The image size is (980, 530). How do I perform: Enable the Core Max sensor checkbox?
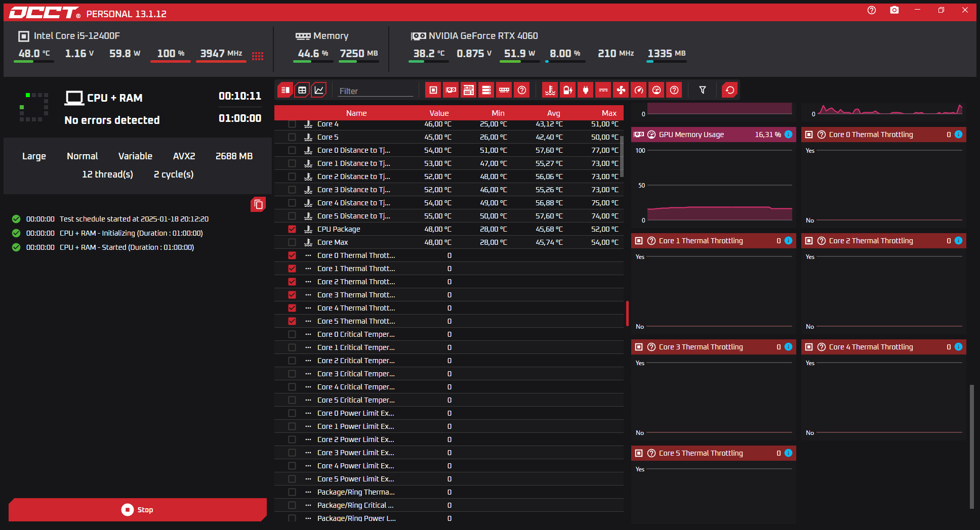(292, 242)
